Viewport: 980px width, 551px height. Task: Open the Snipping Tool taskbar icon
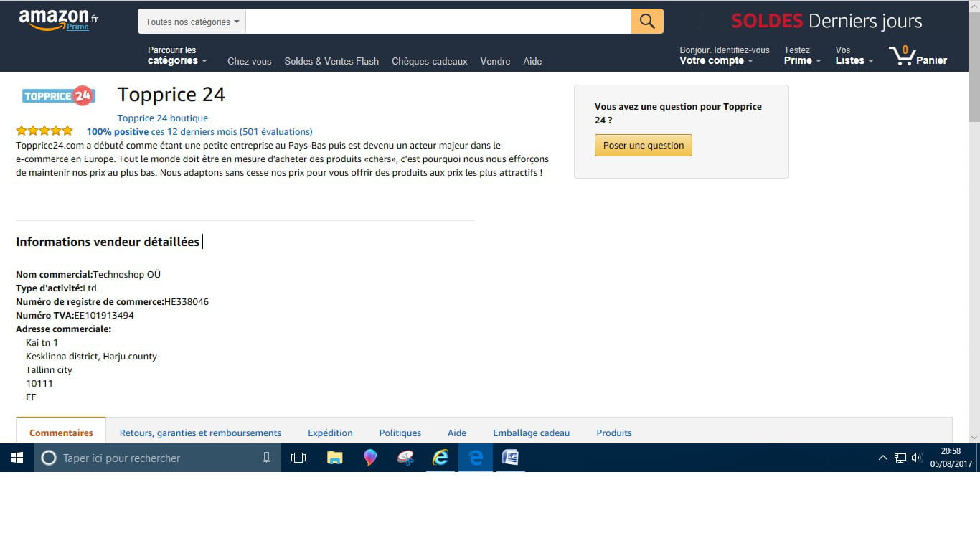(405, 458)
